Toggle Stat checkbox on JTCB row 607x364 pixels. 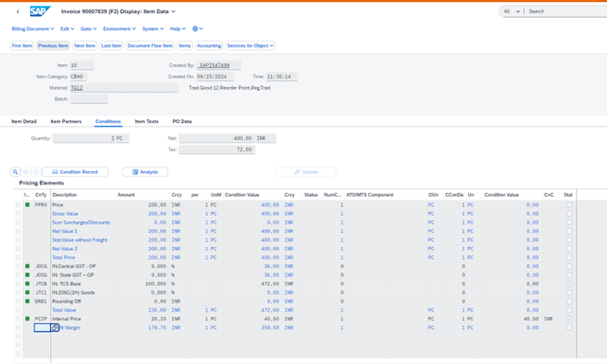point(569,284)
